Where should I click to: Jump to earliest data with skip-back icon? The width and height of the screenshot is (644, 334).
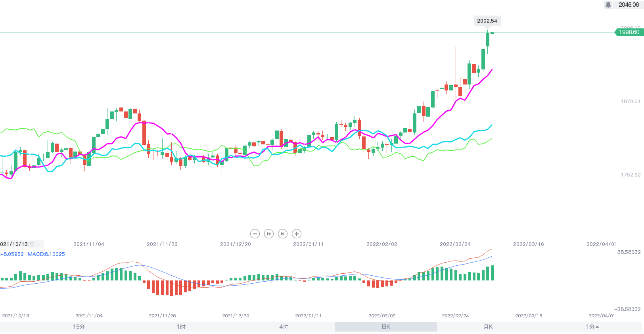tap(269, 234)
